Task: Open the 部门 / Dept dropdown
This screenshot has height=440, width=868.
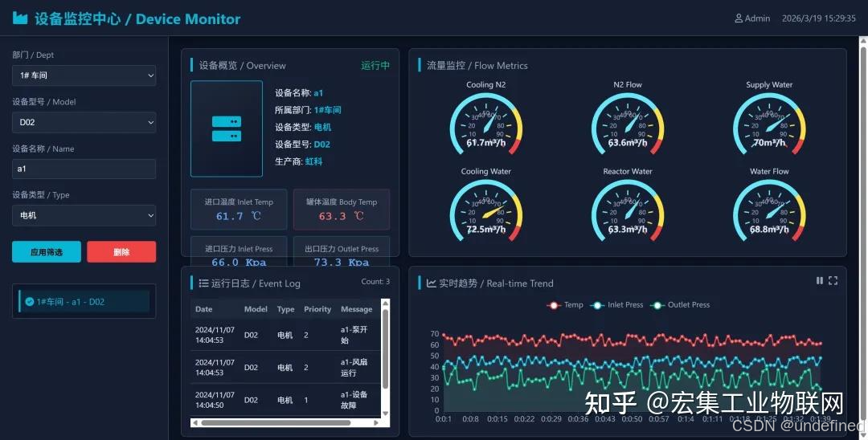Action: tap(84, 75)
